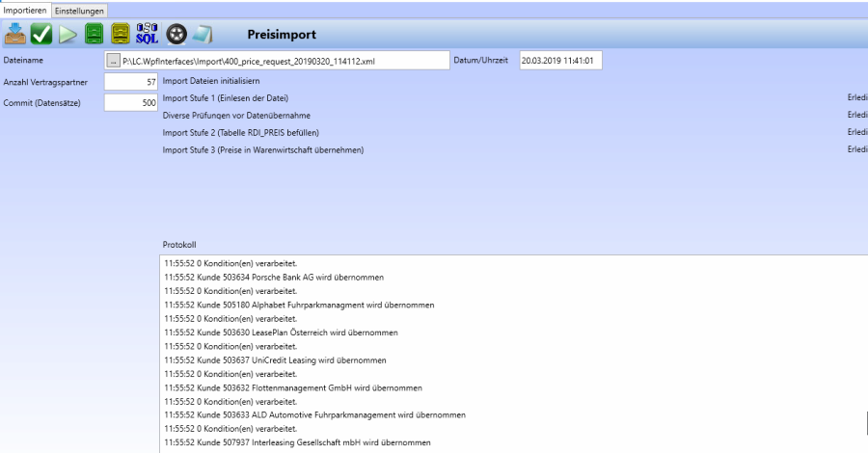
Task: Click the green filing cabinet icon
Action: coord(93,36)
